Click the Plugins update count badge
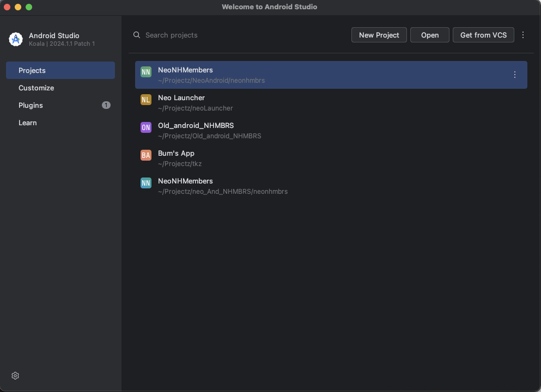This screenshot has height=392, width=541. coord(106,105)
